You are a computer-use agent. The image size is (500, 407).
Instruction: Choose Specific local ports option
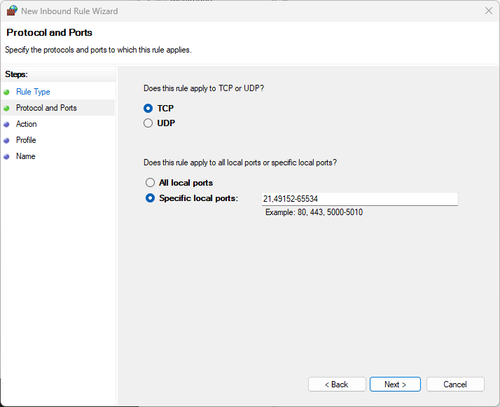click(150, 198)
